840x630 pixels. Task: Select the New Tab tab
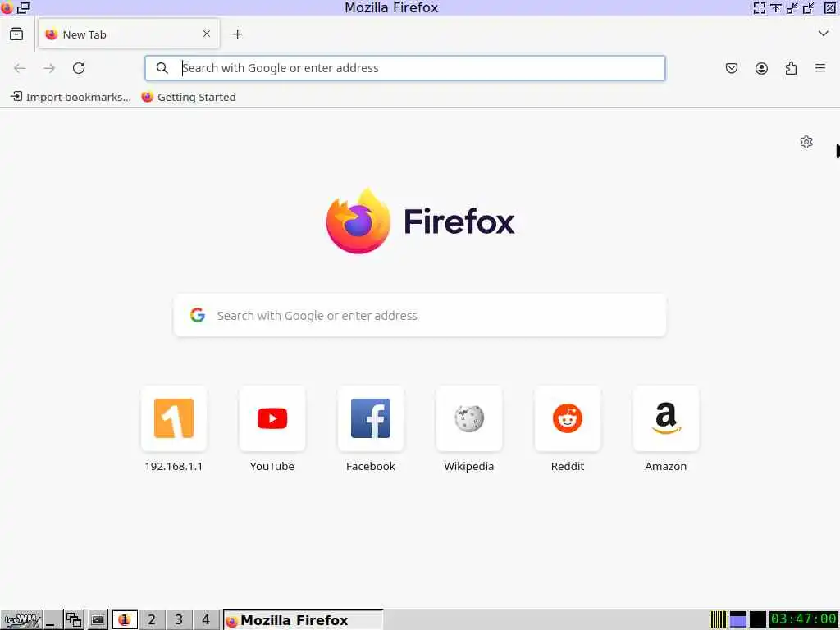[x=129, y=34]
